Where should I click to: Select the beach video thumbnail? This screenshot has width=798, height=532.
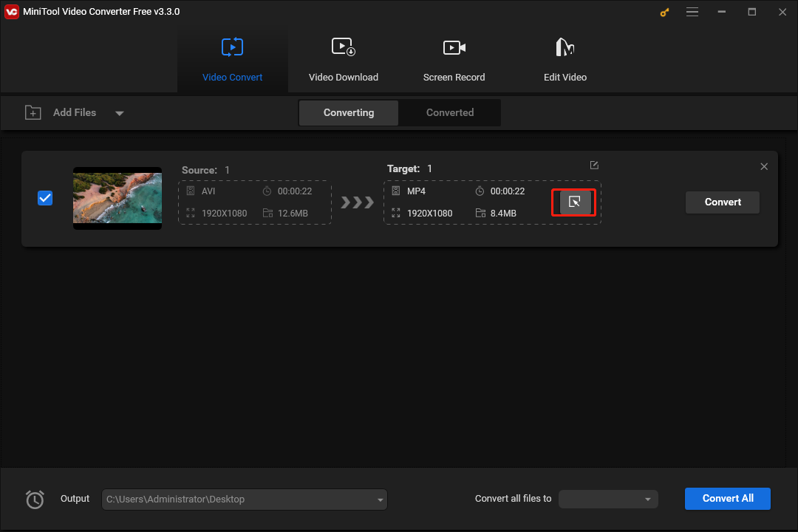coord(117,198)
